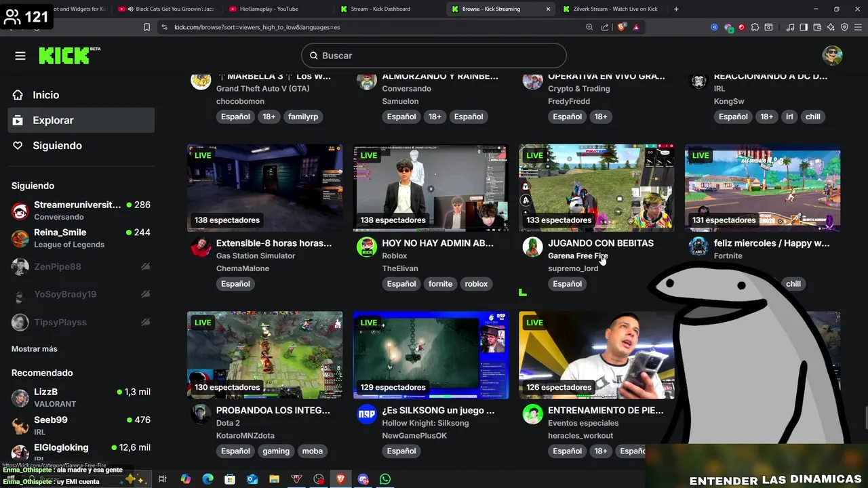The image size is (868, 488).
Task: Click the fornite tag under TheElivan
Action: (440, 284)
